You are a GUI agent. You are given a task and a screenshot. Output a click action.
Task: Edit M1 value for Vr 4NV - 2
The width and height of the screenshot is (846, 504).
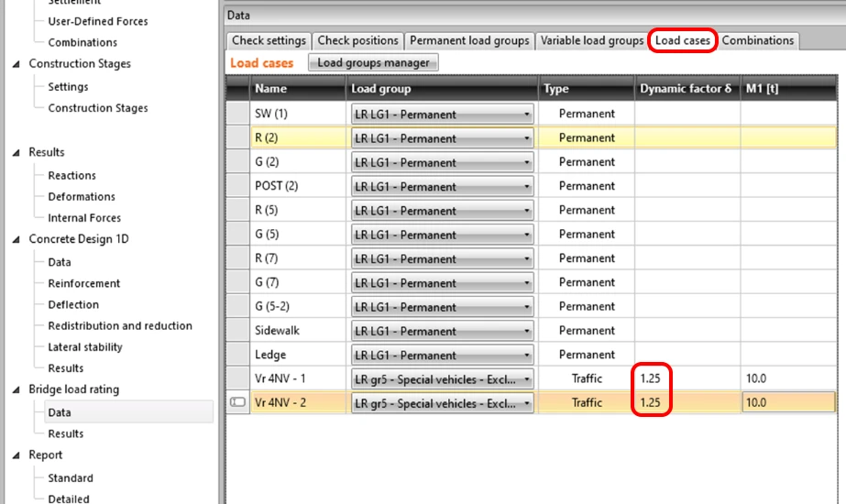point(788,402)
